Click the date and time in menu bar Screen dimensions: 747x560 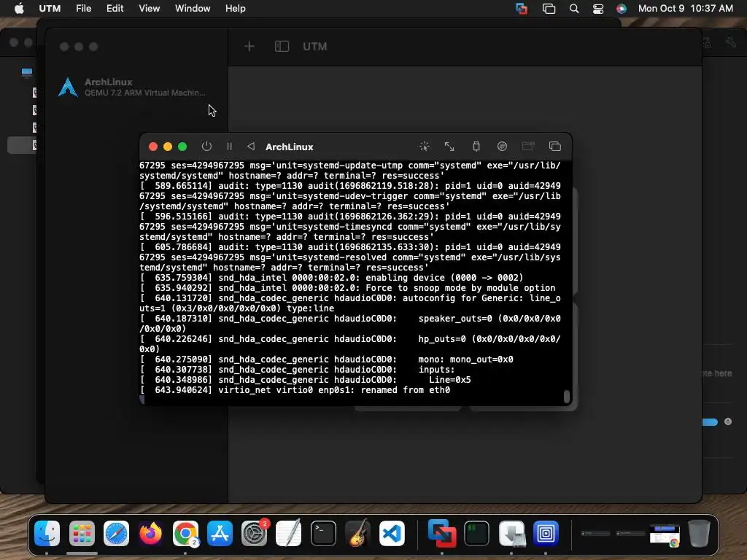(x=685, y=8)
